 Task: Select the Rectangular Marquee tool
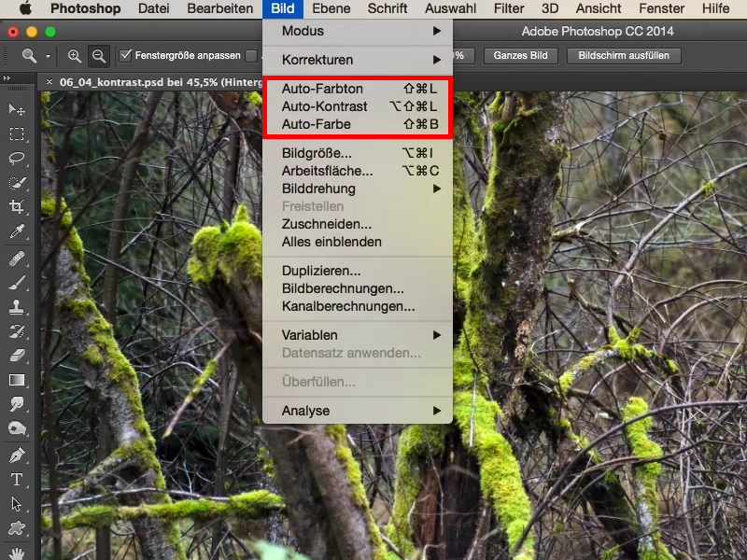(x=17, y=133)
